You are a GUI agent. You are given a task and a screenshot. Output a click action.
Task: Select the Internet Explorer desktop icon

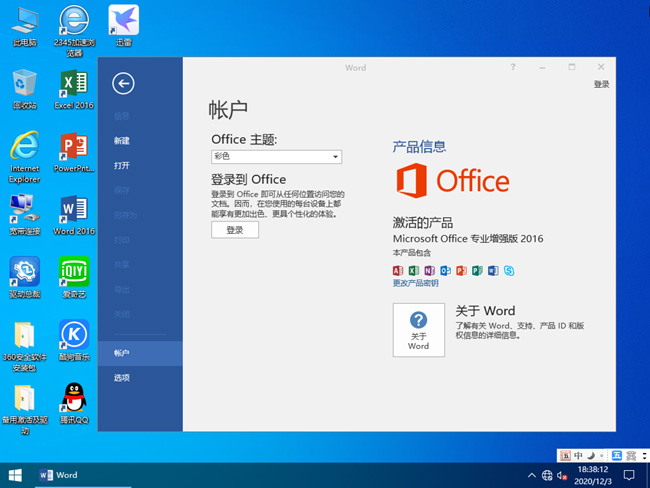[x=24, y=158]
